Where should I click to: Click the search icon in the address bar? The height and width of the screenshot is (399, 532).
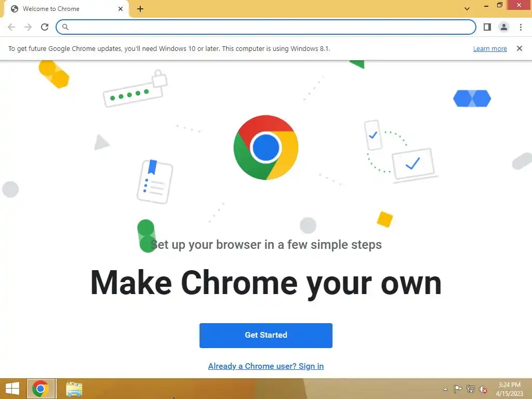65,27
